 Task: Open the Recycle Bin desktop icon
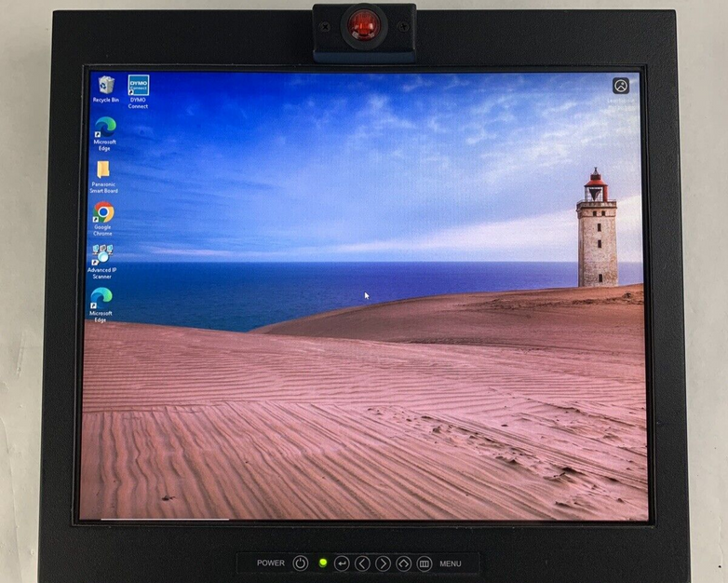(x=106, y=87)
